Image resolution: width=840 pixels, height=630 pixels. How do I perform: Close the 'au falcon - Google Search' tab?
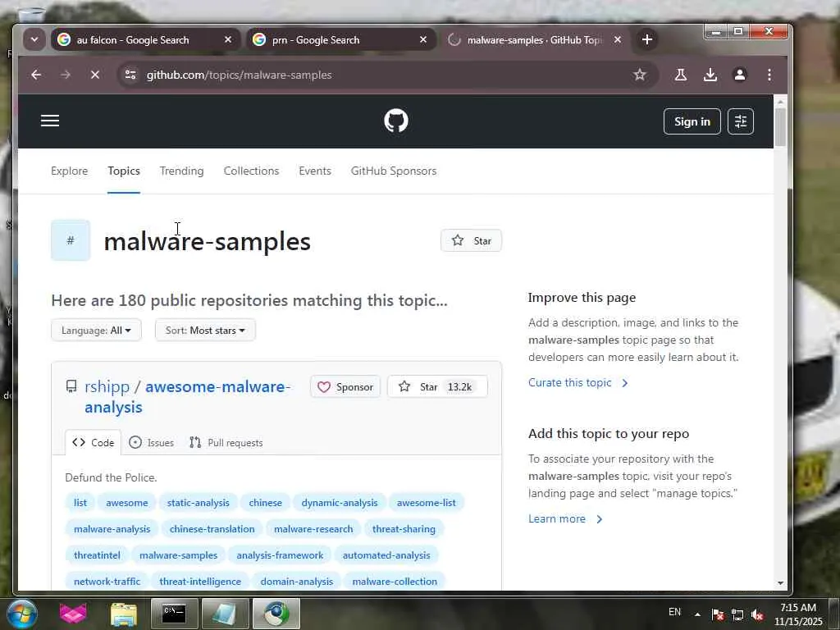tap(228, 39)
